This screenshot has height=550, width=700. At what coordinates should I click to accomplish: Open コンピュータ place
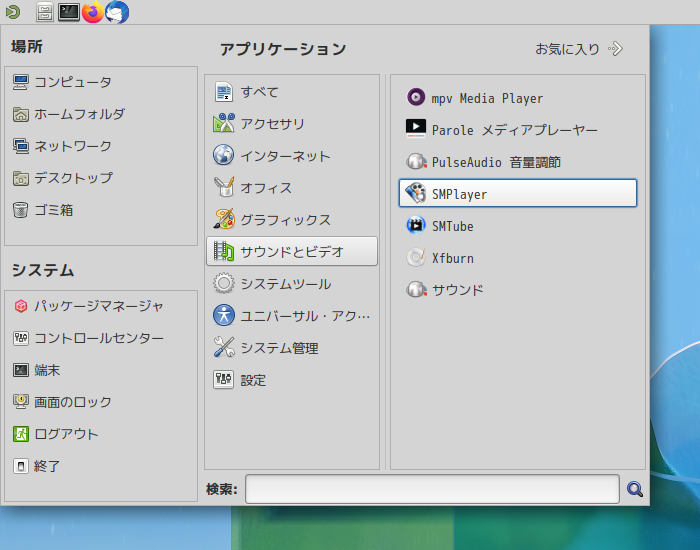point(101,82)
